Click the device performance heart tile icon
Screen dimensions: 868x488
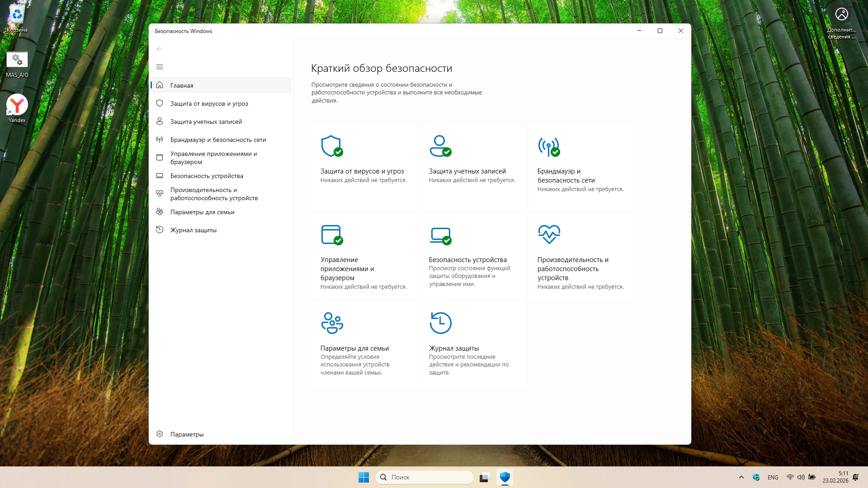(x=549, y=234)
